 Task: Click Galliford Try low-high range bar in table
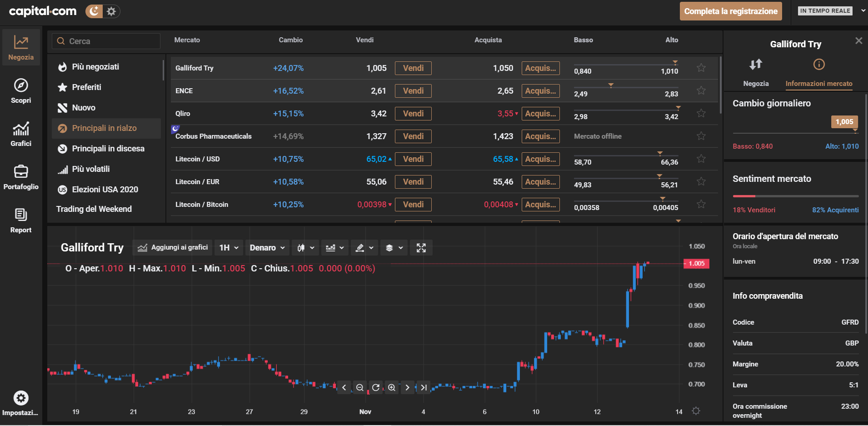(626, 65)
